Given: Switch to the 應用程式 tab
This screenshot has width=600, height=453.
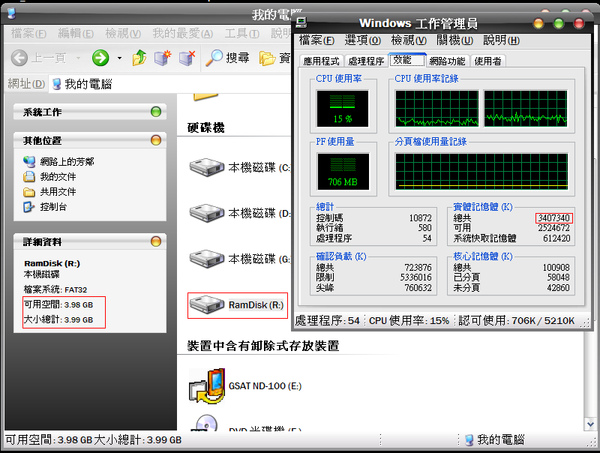Looking at the screenshot, I should click(321, 61).
